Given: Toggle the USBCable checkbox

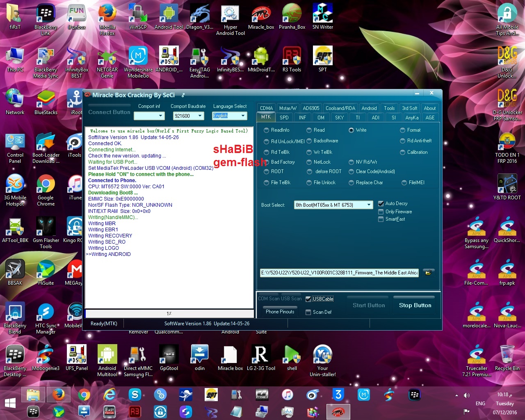Looking at the screenshot, I should pos(308,299).
